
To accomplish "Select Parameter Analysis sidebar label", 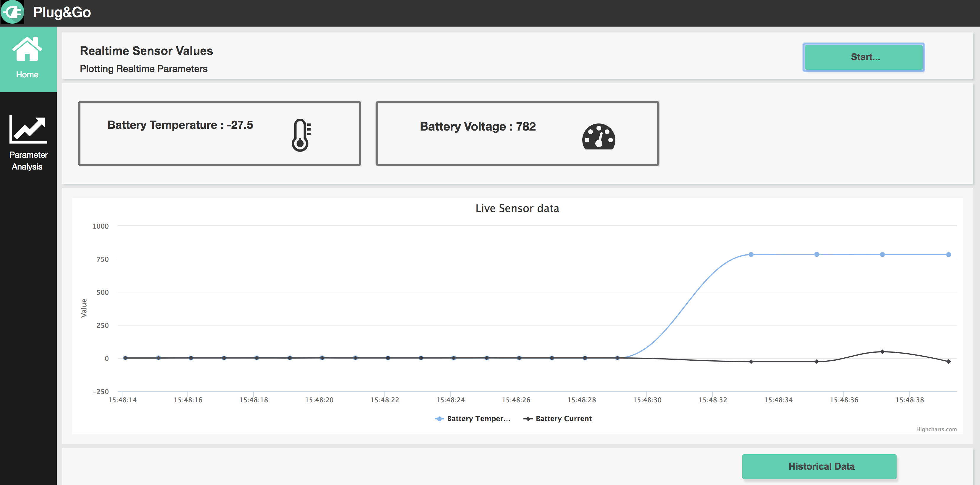I will click(x=28, y=160).
